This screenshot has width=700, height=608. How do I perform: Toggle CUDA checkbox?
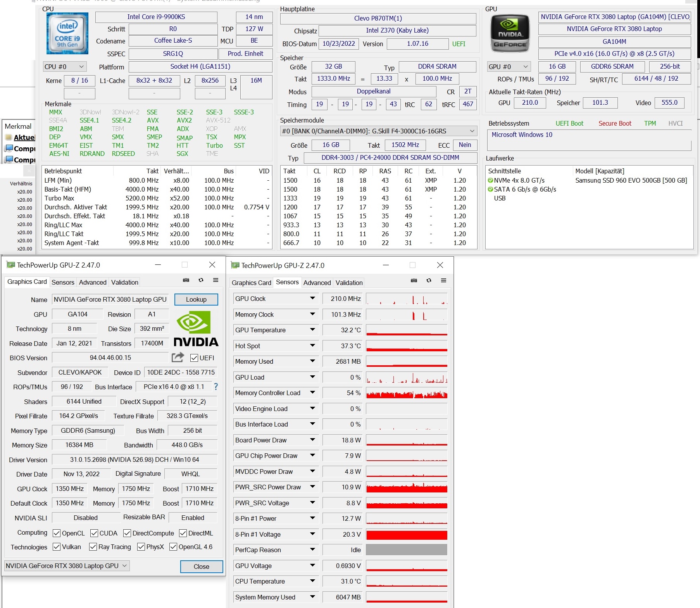pos(94,533)
